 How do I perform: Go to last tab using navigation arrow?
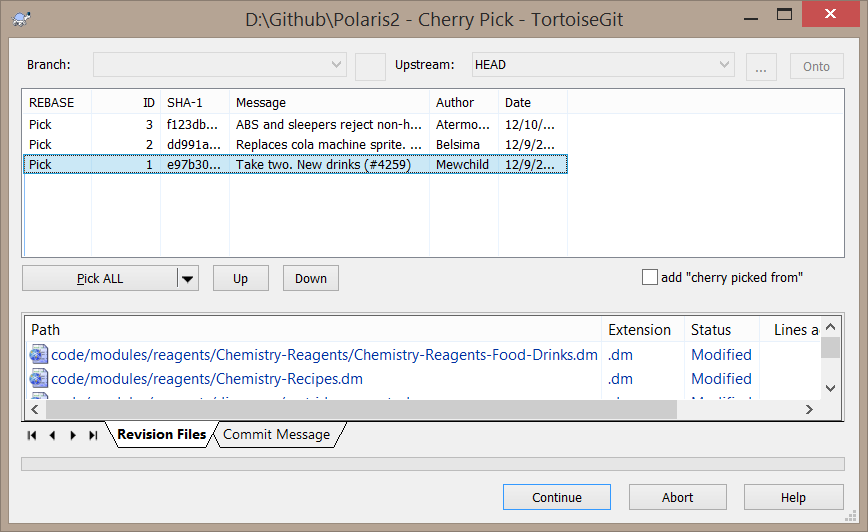[93, 435]
